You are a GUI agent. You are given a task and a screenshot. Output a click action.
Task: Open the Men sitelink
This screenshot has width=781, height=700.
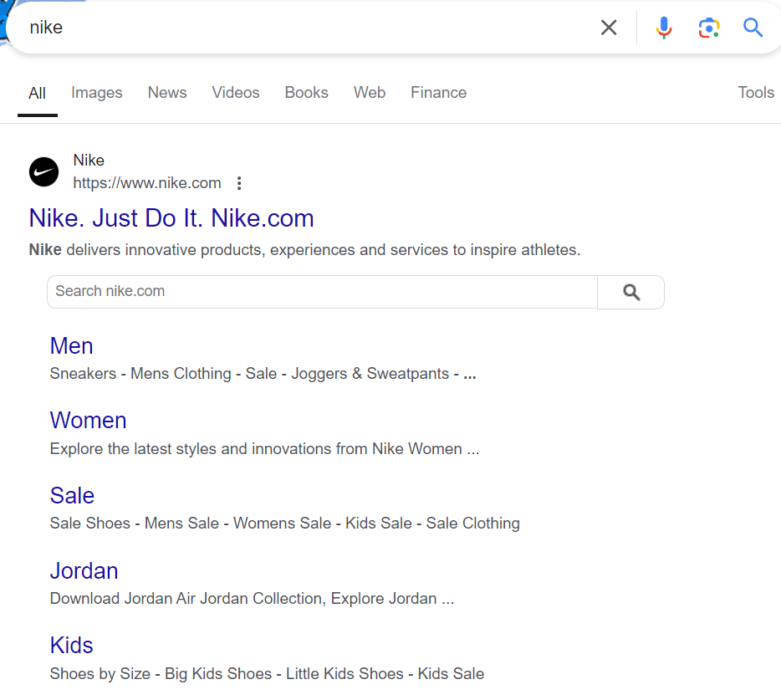[71, 345]
